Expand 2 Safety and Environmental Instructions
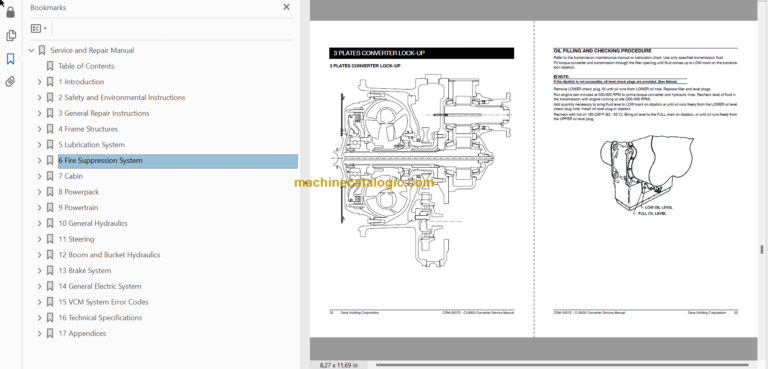This screenshot has width=768, height=369. tap(40, 98)
